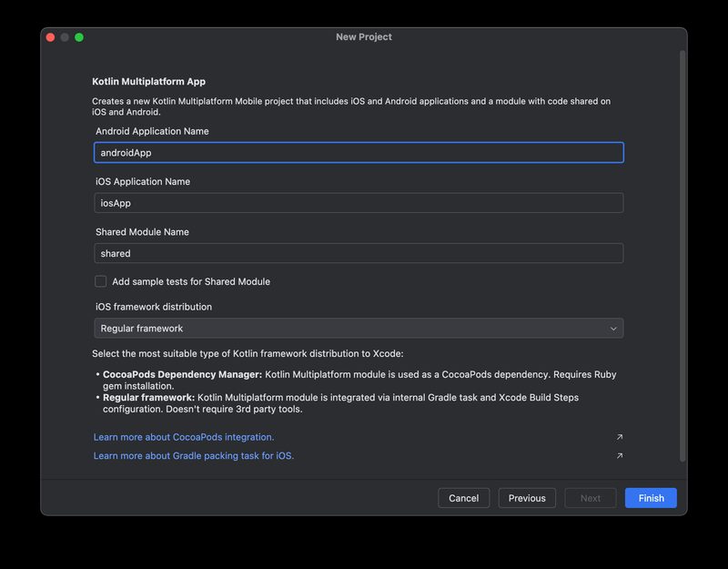Click the greyed-out Next button

click(x=591, y=498)
